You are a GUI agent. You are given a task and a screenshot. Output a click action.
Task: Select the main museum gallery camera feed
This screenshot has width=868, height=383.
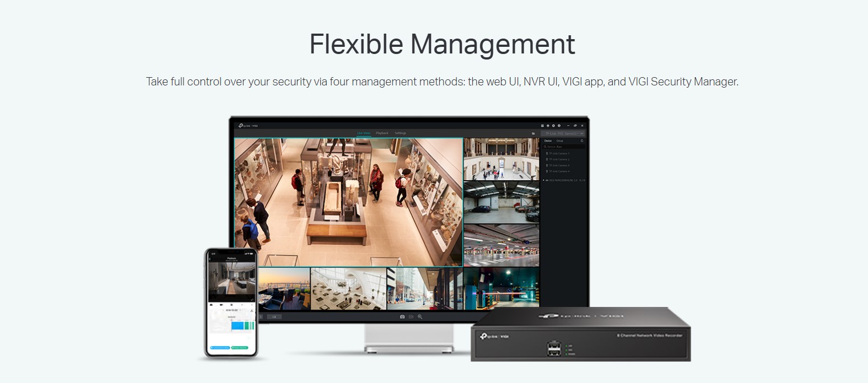pyautogui.click(x=348, y=202)
